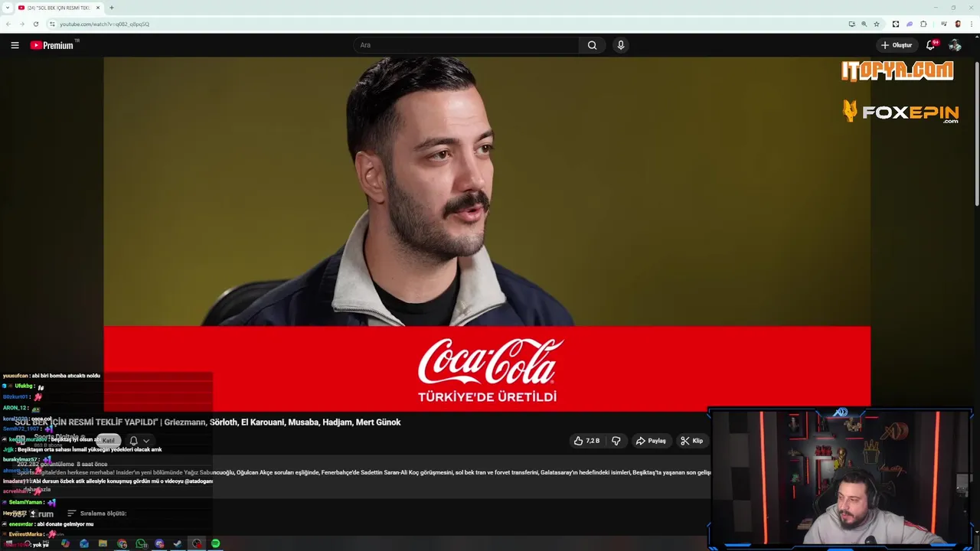Image resolution: width=980 pixels, height=551 pixels.
Task: Start voice search with microphone icon
Action: coord(621,45)
